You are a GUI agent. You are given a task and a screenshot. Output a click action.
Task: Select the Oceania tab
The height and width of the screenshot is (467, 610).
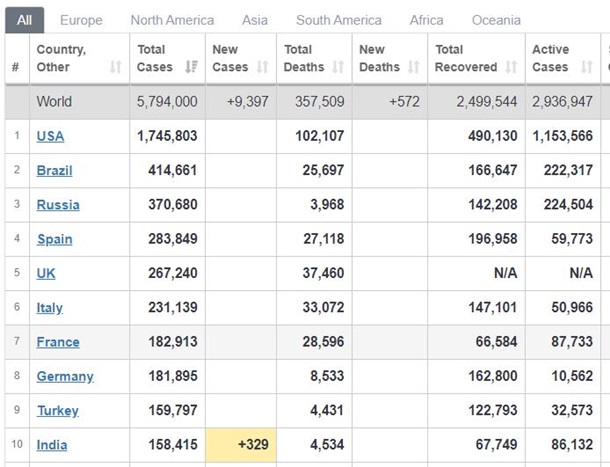click(496, 20)
